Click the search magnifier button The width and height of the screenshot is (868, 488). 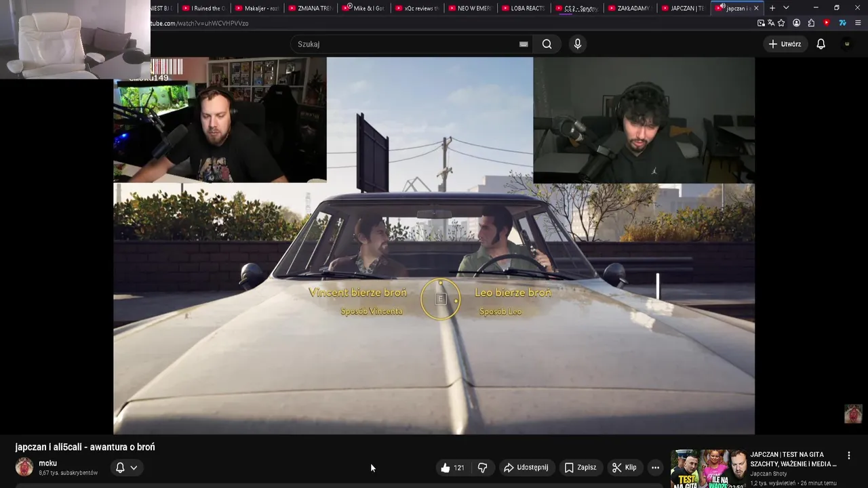click(547, 44)
